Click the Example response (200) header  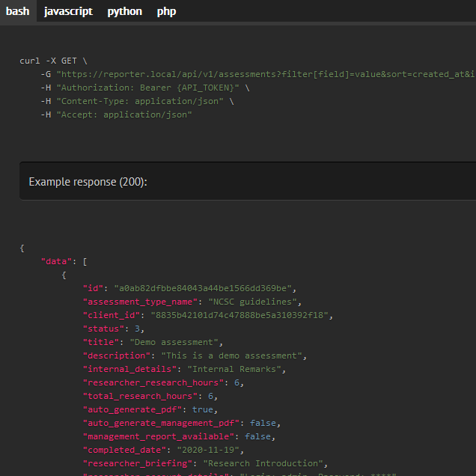[x=88, y=182]
